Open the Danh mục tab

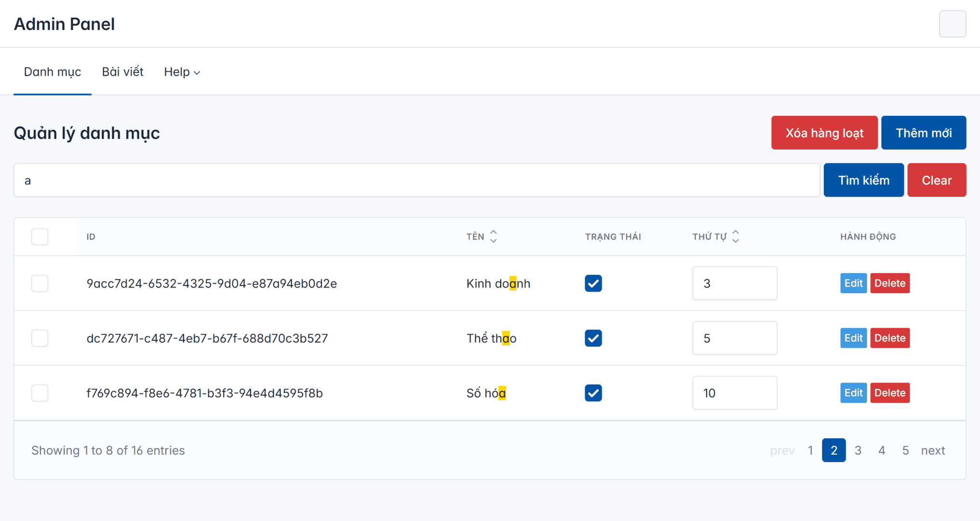(53, 72)
